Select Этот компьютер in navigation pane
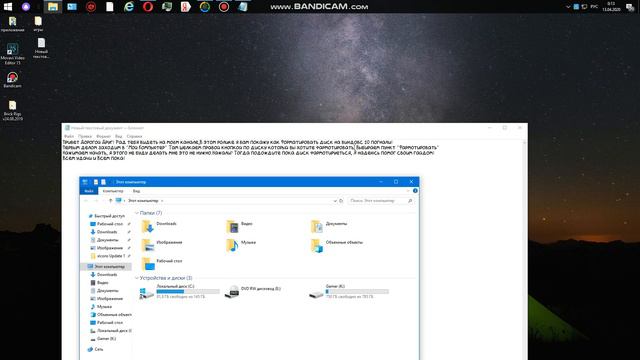The width and height of the screenshot is (640, 360). pos(106,267)
